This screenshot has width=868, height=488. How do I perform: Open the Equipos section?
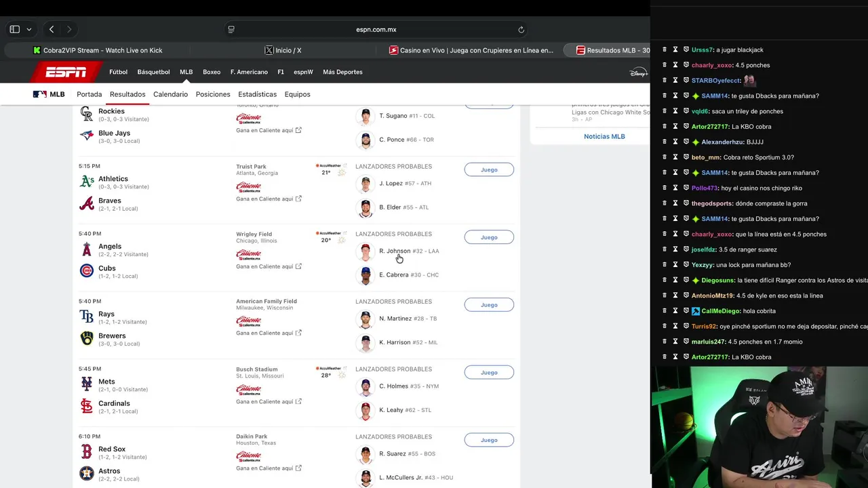[297, 94]
